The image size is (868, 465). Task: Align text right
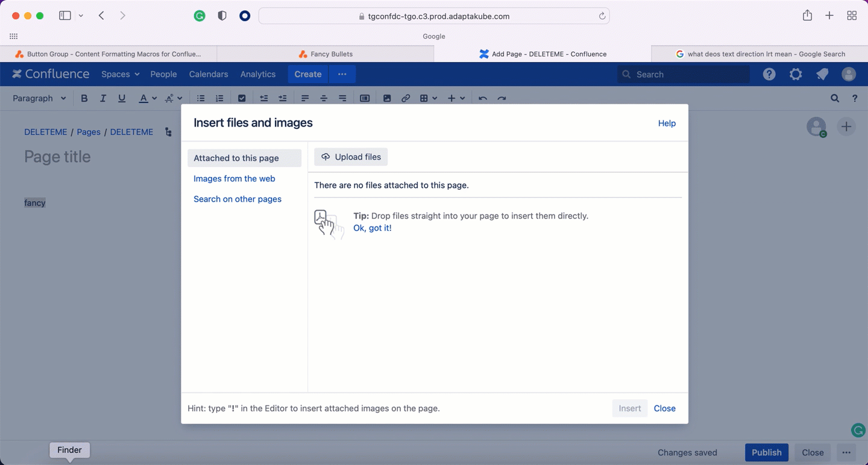click(x=342, y=98)
